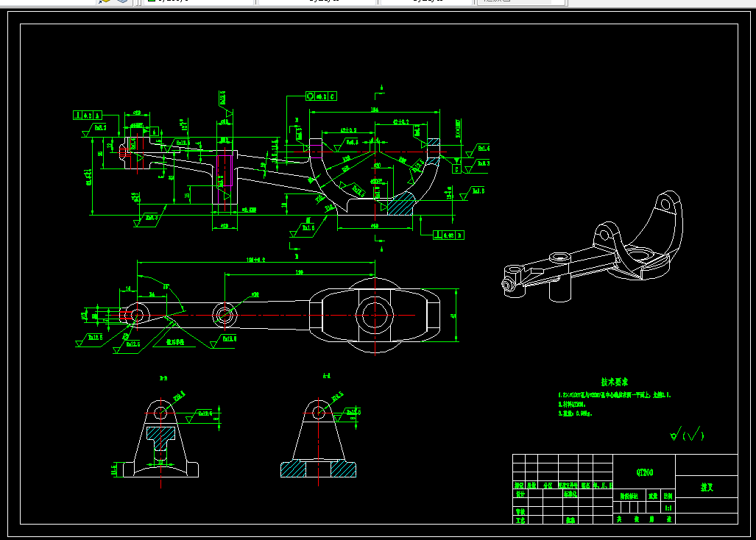
Task: Click the 1:1 scale value in title block
Action: coord(668,508)
